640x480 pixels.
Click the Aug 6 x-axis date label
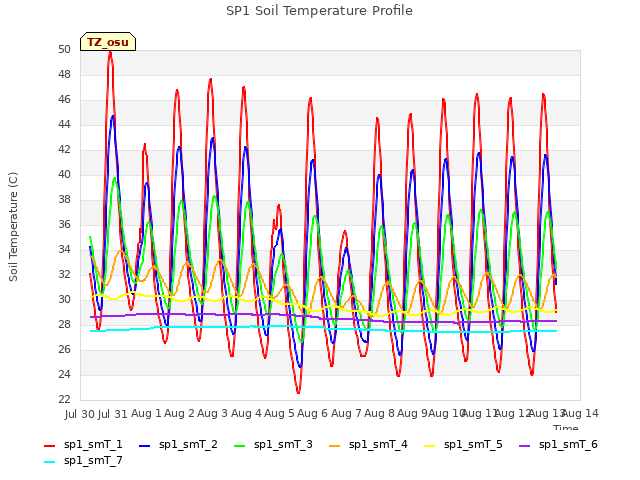point(313,413)
